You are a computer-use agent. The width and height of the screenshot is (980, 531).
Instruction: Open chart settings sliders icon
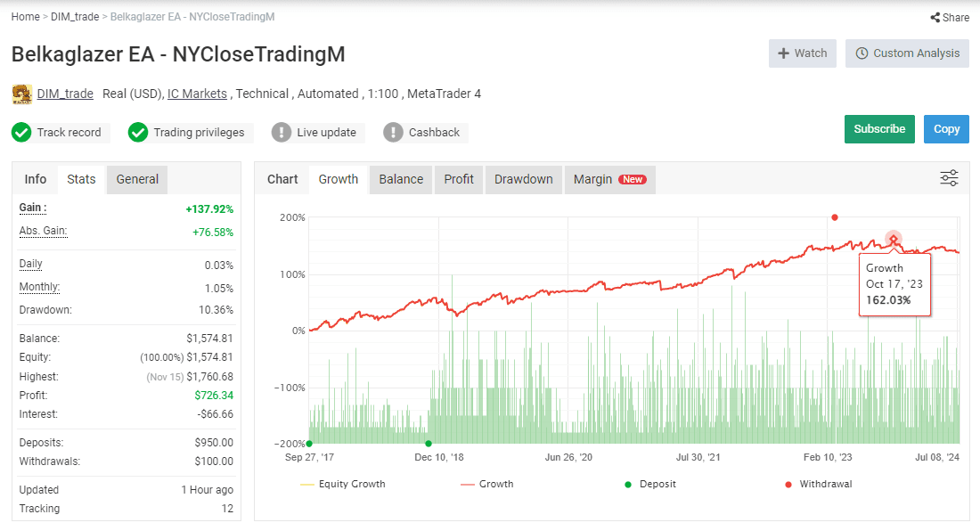click(949, 178)
